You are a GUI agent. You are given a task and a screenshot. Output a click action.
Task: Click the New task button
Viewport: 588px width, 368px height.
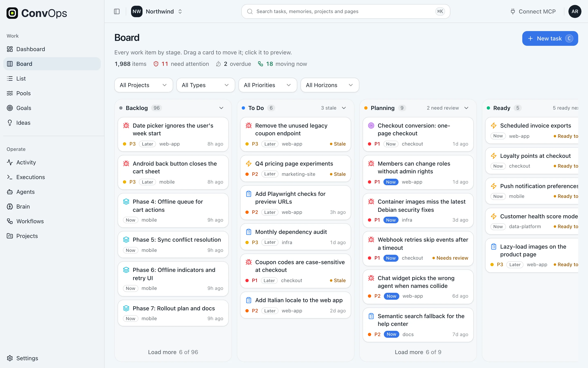pos(550,38)
